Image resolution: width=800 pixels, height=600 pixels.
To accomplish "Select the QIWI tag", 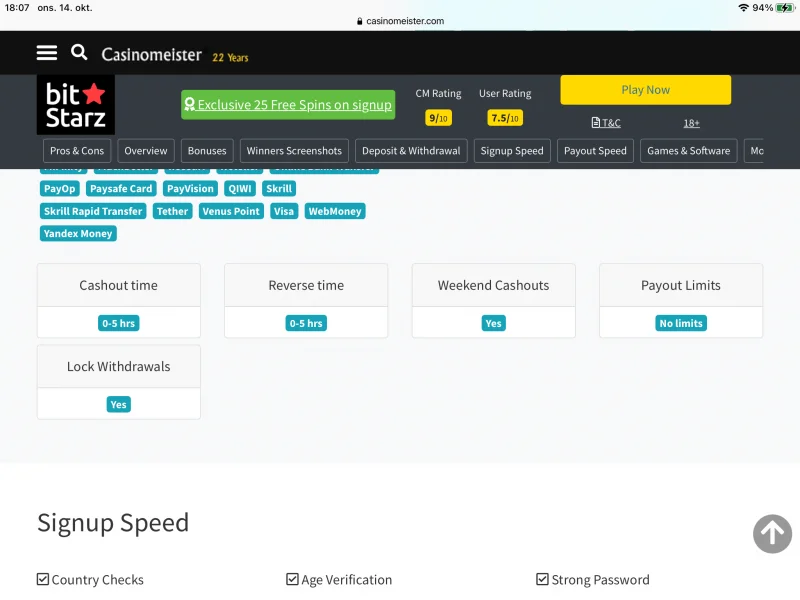I will (240, 189).
